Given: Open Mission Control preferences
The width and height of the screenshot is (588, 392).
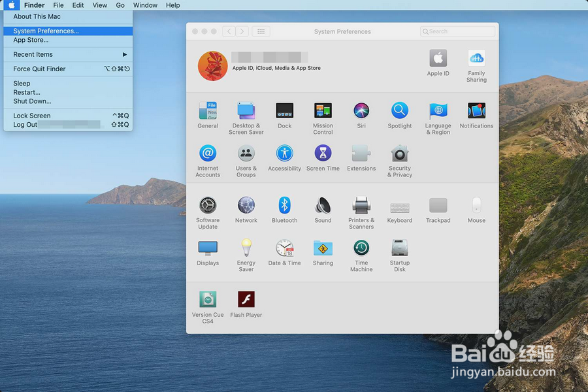Looking at the screenshot, I should click(323, 118).
